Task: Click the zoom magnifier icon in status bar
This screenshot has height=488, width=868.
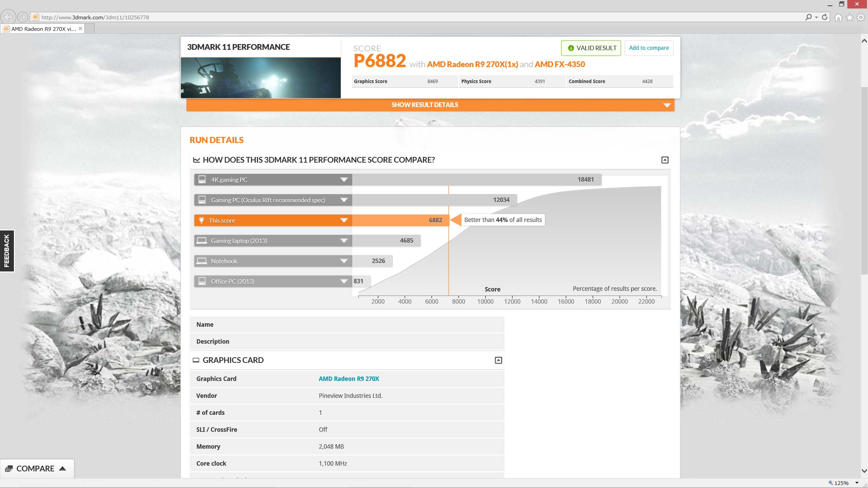Action: [830, 483]
